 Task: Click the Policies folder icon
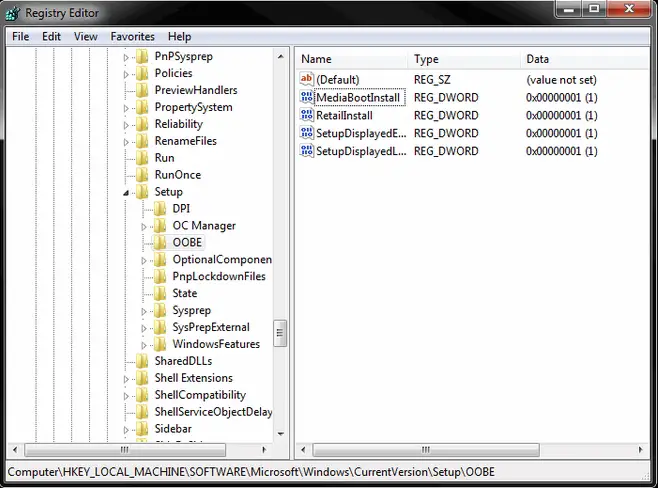[x=143, y=73]
